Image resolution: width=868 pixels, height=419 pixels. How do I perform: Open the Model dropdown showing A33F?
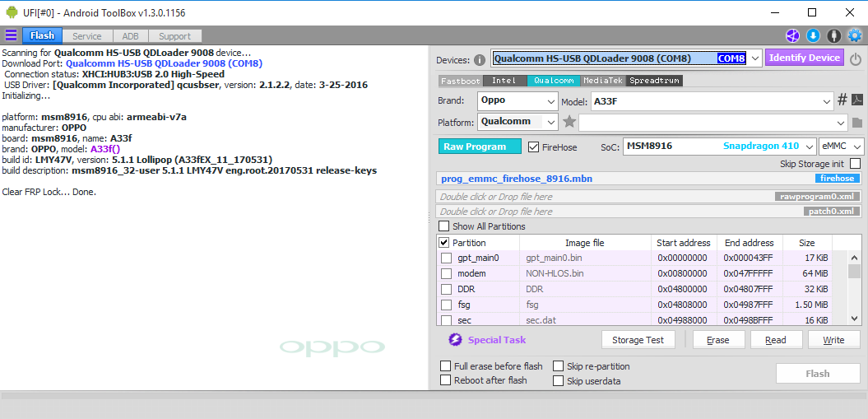click(x=713, y=101)
